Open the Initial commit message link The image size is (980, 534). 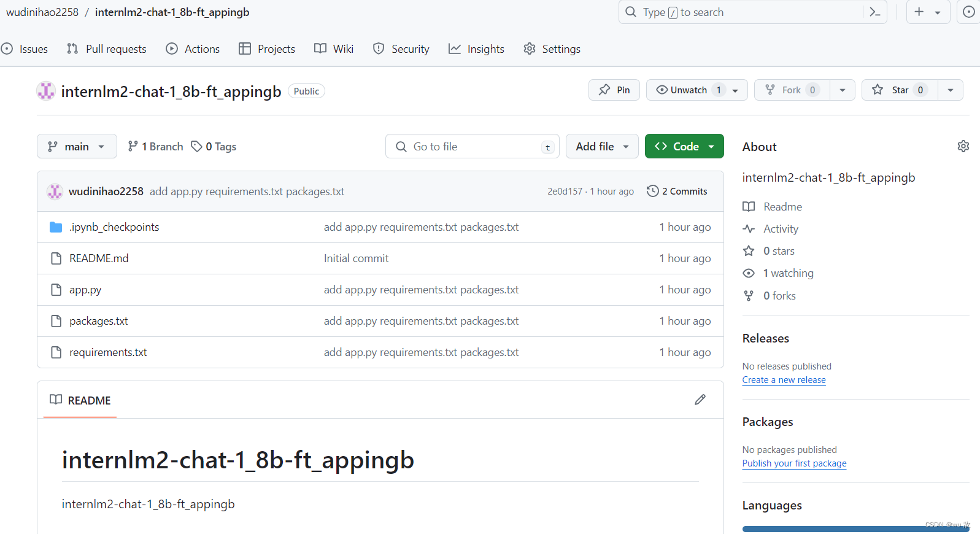tap(356, 258)
